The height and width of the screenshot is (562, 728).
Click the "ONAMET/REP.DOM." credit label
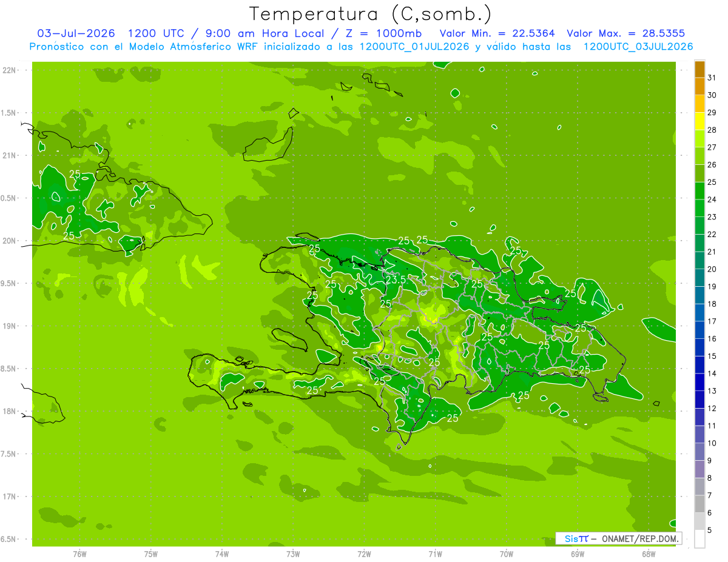[x=639, y=538]
